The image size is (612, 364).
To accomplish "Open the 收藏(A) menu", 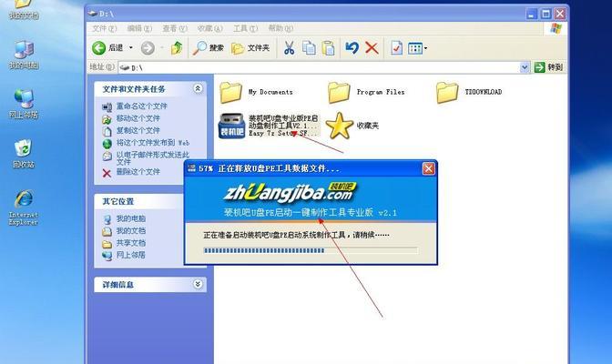I will tap(209, 28).
